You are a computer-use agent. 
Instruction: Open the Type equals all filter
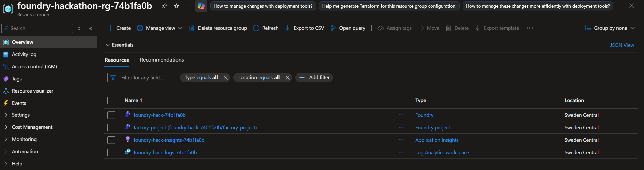(201, 77)
